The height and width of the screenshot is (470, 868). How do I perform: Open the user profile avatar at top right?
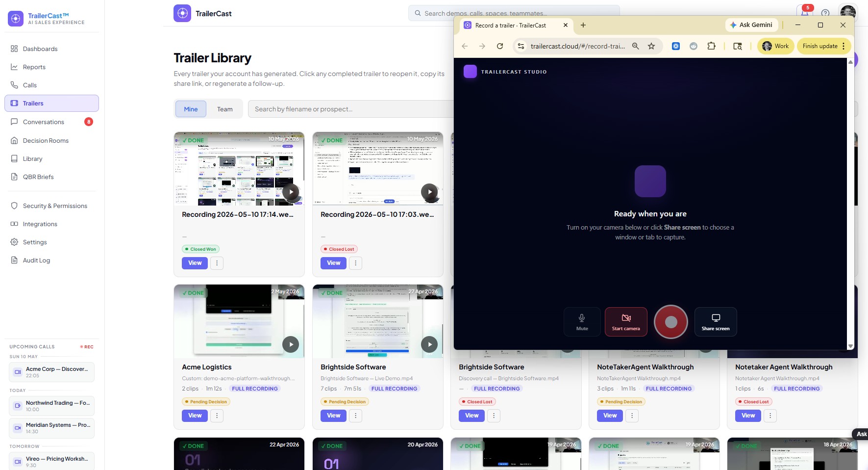[848, 12]
